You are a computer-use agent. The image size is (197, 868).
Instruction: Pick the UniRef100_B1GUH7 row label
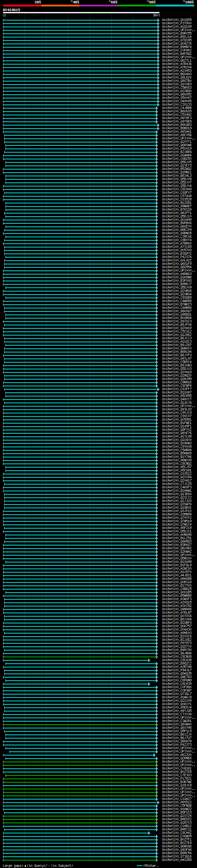[176, 393]
